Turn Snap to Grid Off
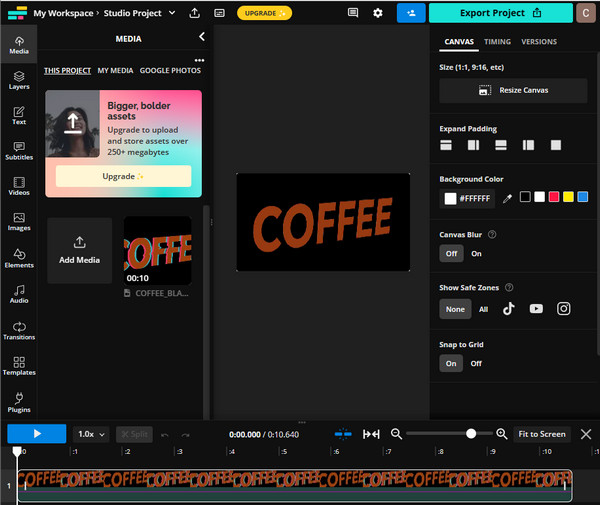 pos(476,363)
